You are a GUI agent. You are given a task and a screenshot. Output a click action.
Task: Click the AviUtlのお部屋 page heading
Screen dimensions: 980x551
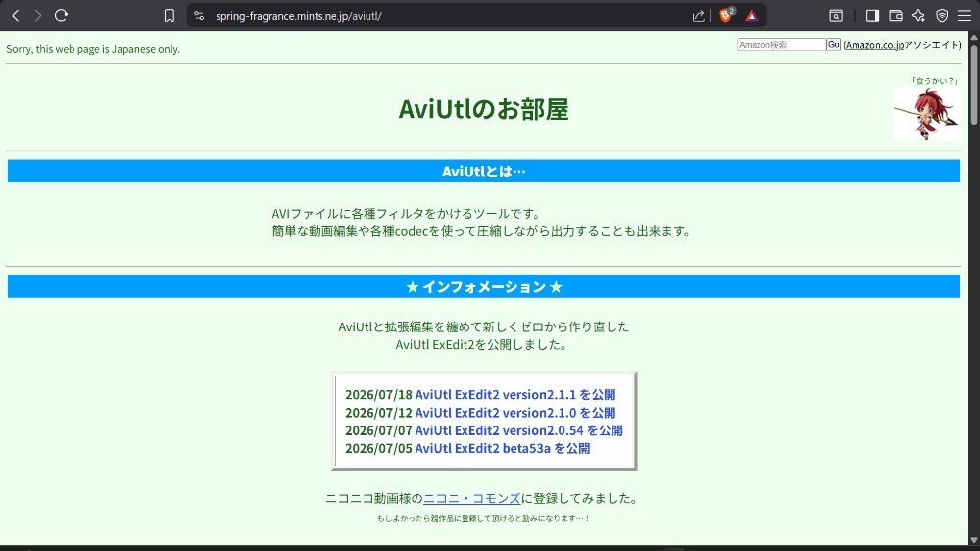[484, 109]
